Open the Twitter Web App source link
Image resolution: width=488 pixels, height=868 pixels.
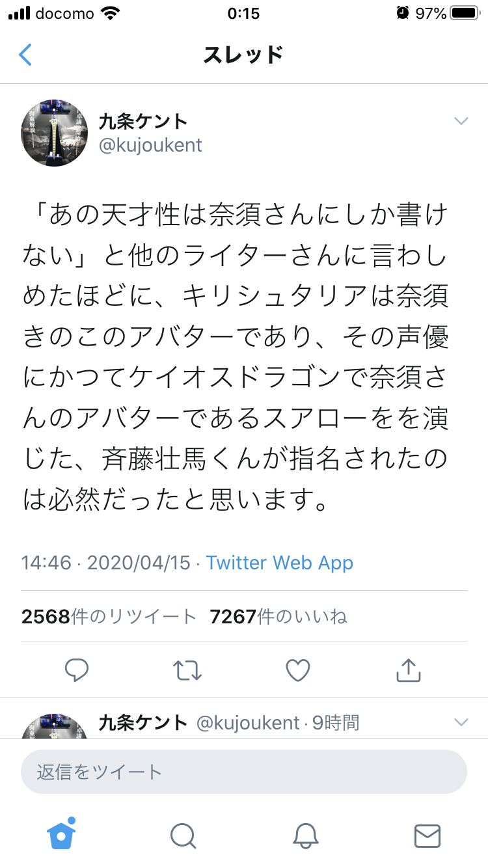pyautogui.click(x=280, y=563)
